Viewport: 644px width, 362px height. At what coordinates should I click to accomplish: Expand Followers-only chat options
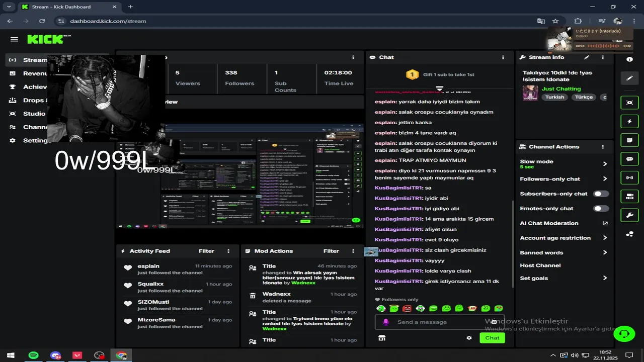tap(605, 179)
